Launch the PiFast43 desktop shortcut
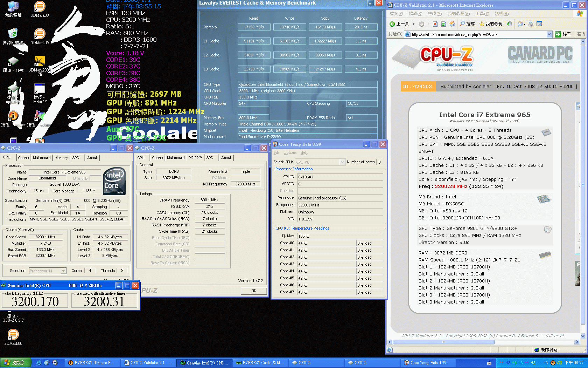 [40, 94]
